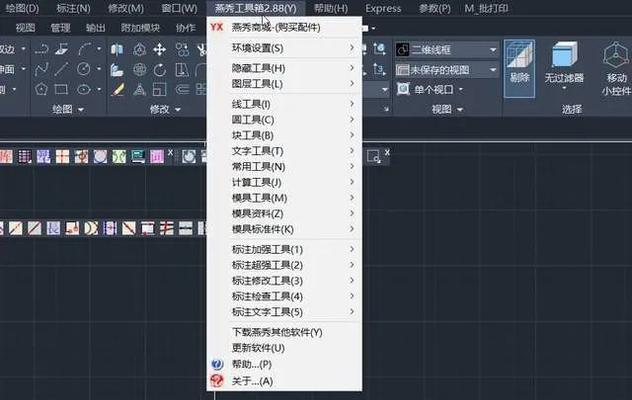The width and height of the screenshot is (632, 400).
Task: Toggle the 剔除 culling button
Action: tap(519, 68)
